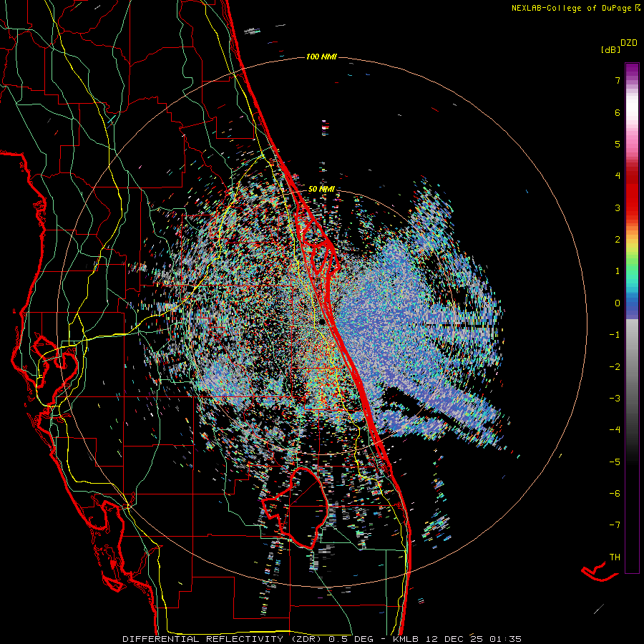Click the 7 value on the color scale
The width and height of the screenshot is (644, 644).
pyautogui.click(x=618, y=80)
